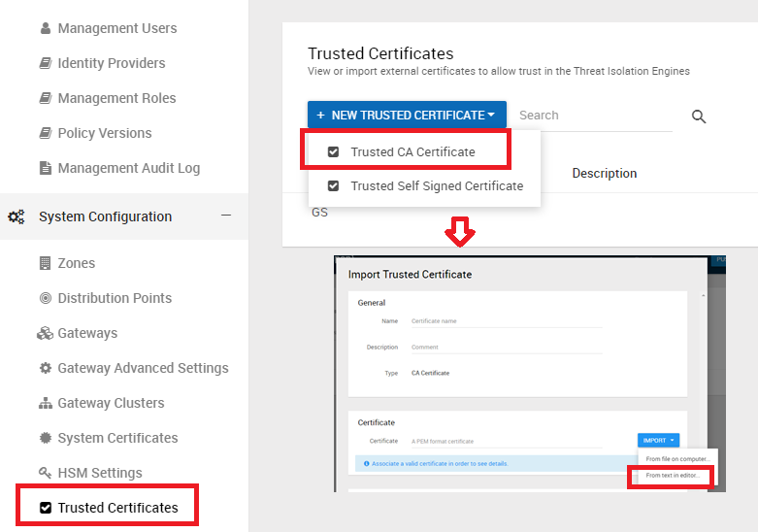This screenshot has width=758, height=532.
Task: Click the Distribution Points target icon
Action: click(45, 298)
